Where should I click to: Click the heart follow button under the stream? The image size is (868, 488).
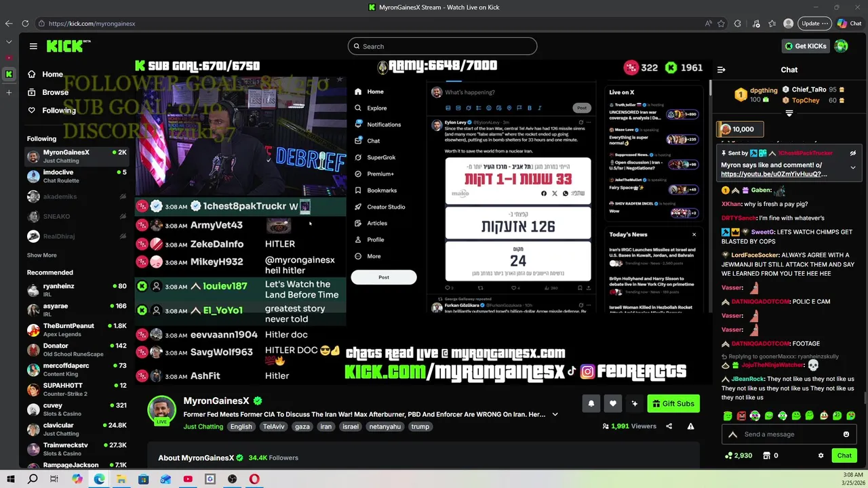(x=613, y=403)
